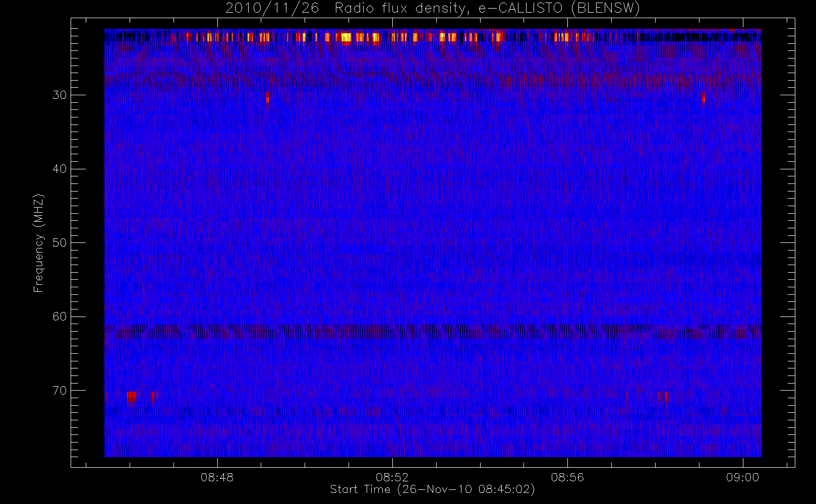This screenshot has height=504, width=816.
Task: Click the small red spot near 30 MHz around 08:49
Action: (268, 97)
